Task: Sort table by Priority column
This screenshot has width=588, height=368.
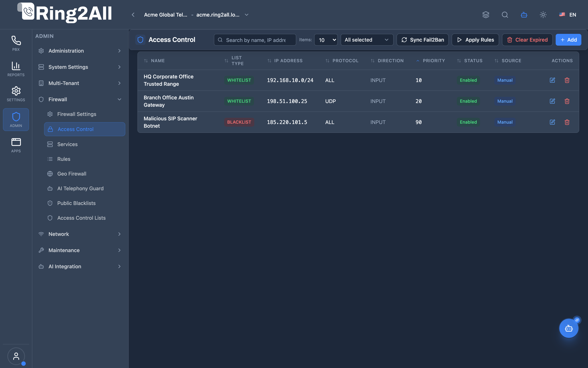Action: (431, 61)
